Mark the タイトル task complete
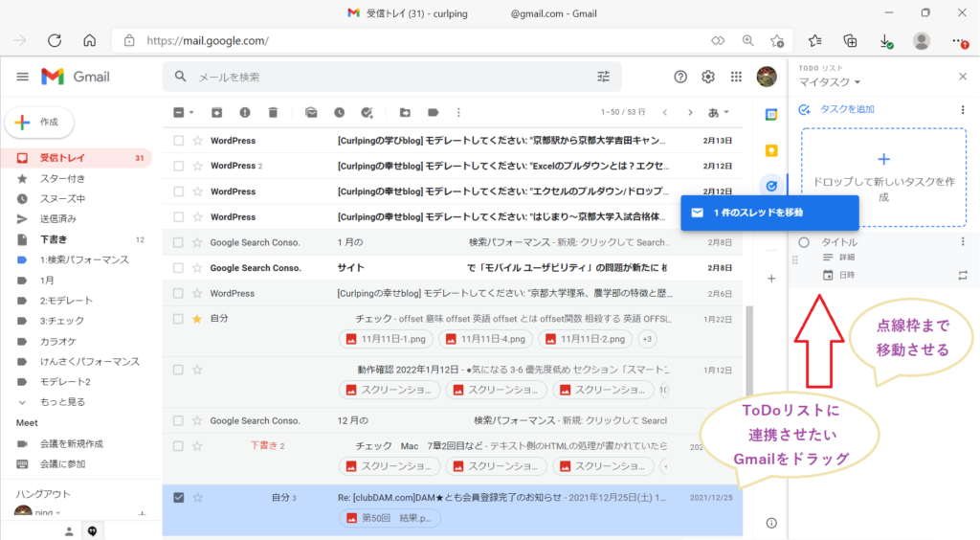Screen dimensions: 980x540 tap(804, 242)
